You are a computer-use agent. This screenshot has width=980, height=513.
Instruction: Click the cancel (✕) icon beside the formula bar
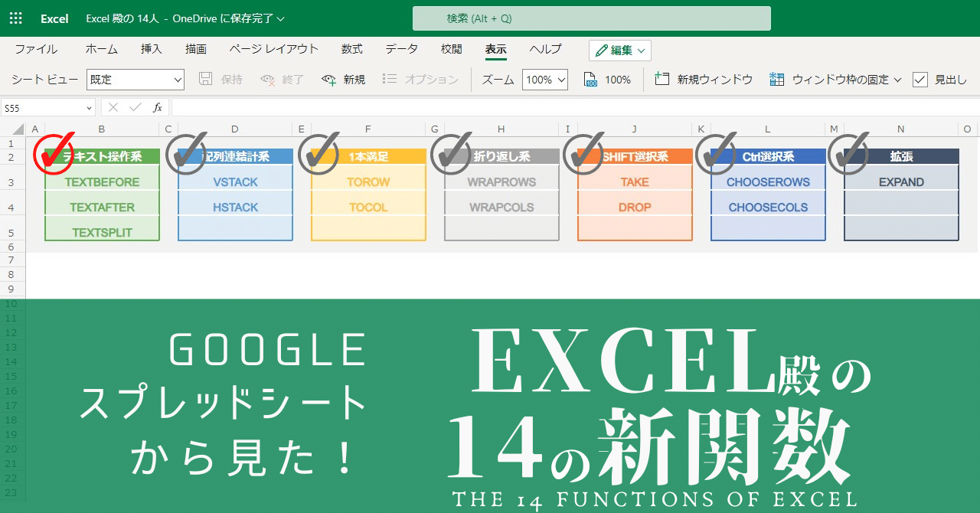tap(115, 107)
